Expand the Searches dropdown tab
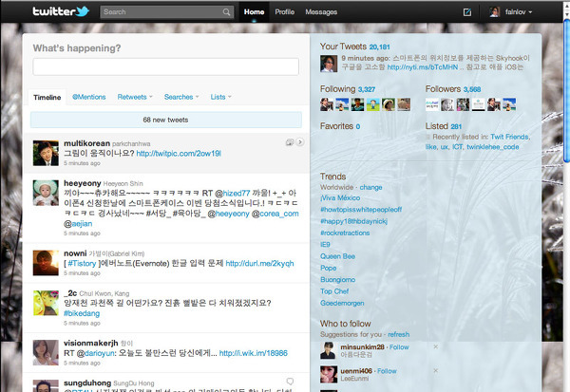The width and height of the screenshot is (570, 392). [x=181, y=97]
